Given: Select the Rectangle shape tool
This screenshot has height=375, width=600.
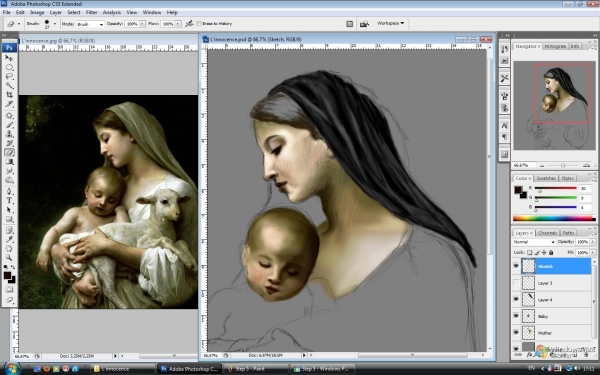Looking at the screenshot, I should [9, 219].
